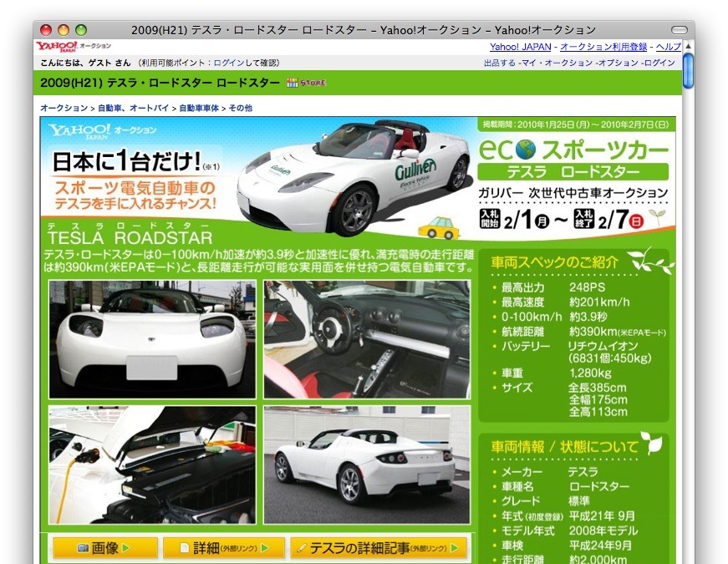Image resolution: width=728 pixels, height=564 pixels.
Task: Go to その他 breadcrumb
Action: point(241,108)
